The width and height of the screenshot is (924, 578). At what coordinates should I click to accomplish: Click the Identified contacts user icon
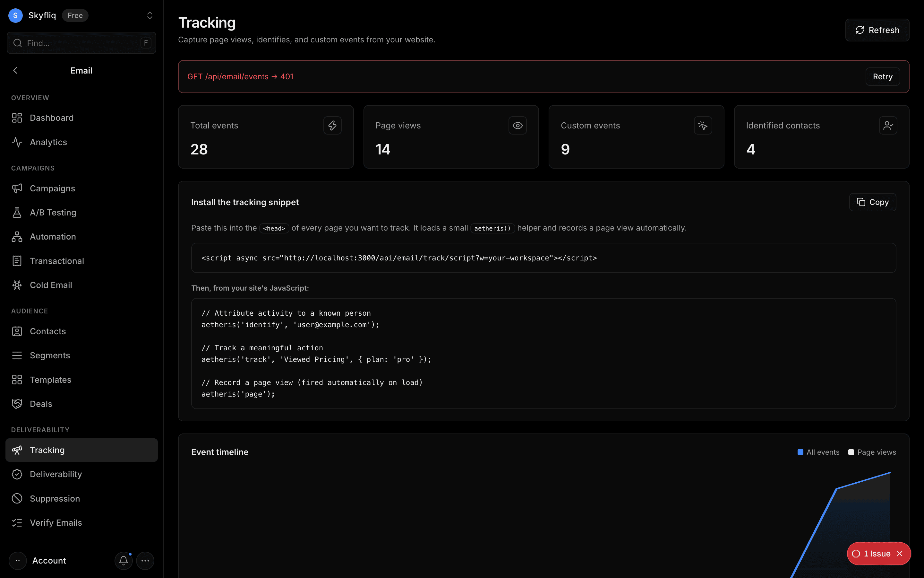(x=888, y=125)
